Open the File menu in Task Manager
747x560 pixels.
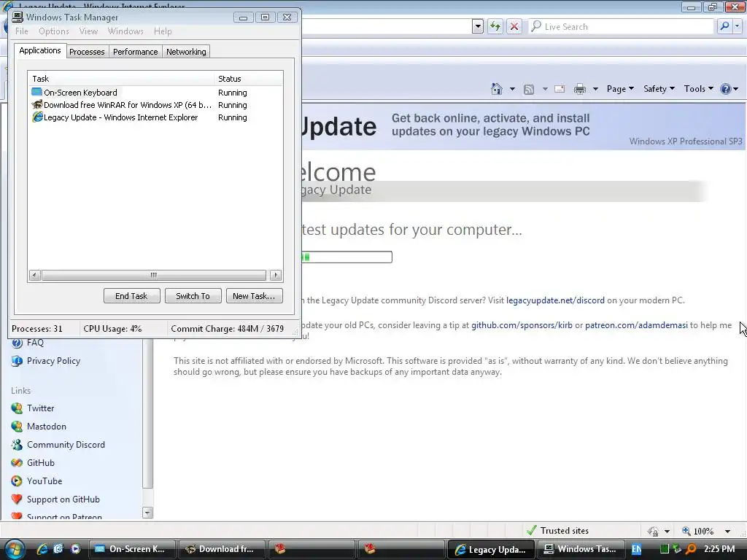click(x=21, y=31)
